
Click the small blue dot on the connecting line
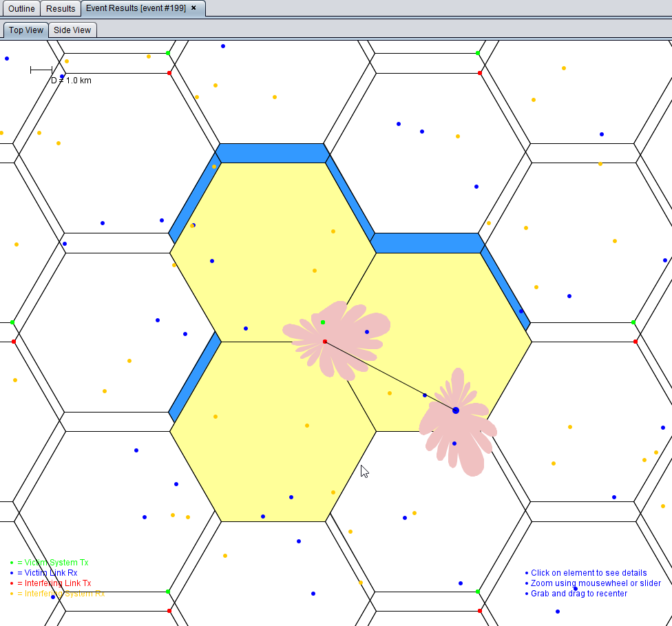tap(425, 395)
